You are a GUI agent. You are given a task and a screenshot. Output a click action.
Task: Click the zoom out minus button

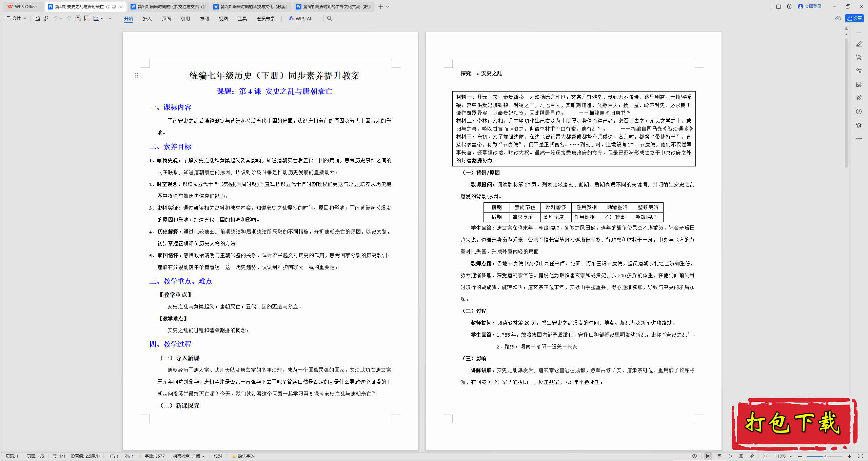pos(800,456)
